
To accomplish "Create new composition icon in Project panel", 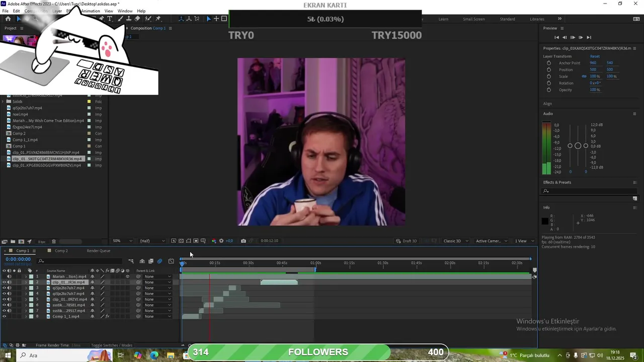I will [21, 241].
